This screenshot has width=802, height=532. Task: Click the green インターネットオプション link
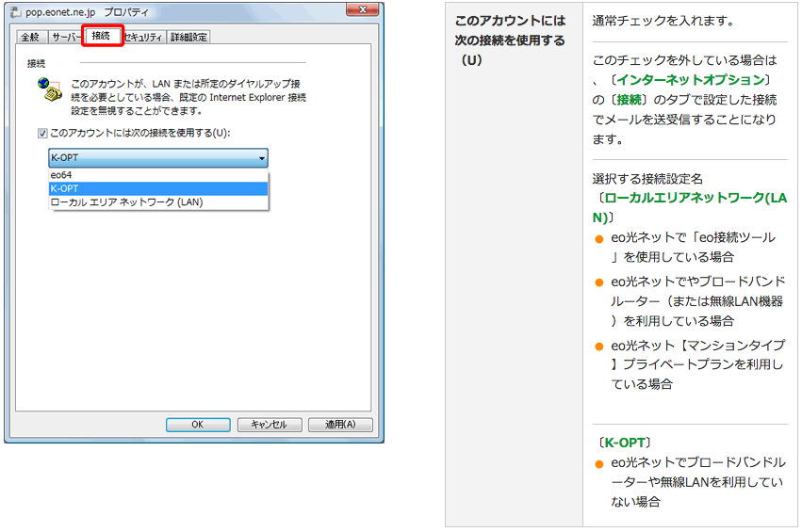691,79
